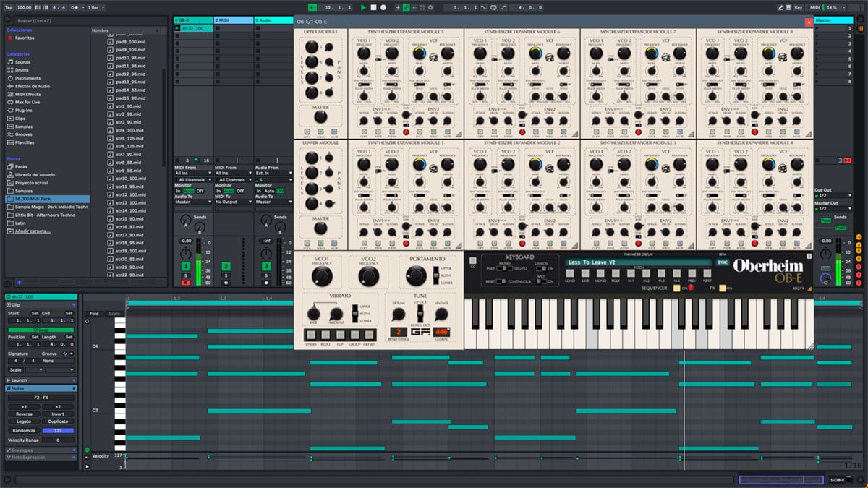Collapse the Notes section in clip view
Viewport: 868px width, 488px height.
[x=41, y=388]
